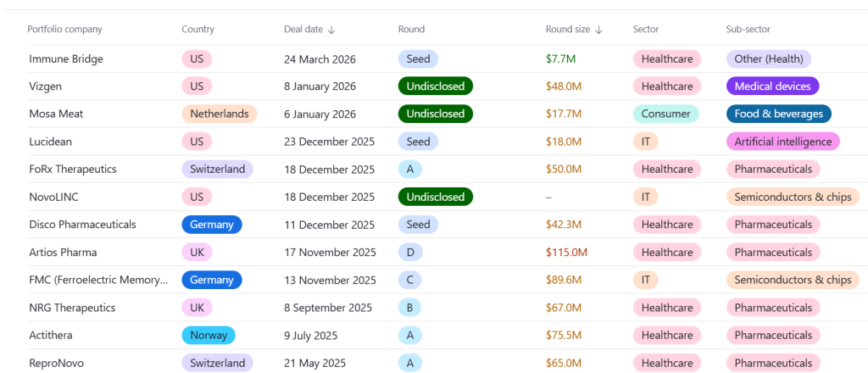This screenshot has height=373, width=868.
Task: Click the Artificial intelligence tag for Lucidean
Action: pyautogui.click(x=782, y=142)
